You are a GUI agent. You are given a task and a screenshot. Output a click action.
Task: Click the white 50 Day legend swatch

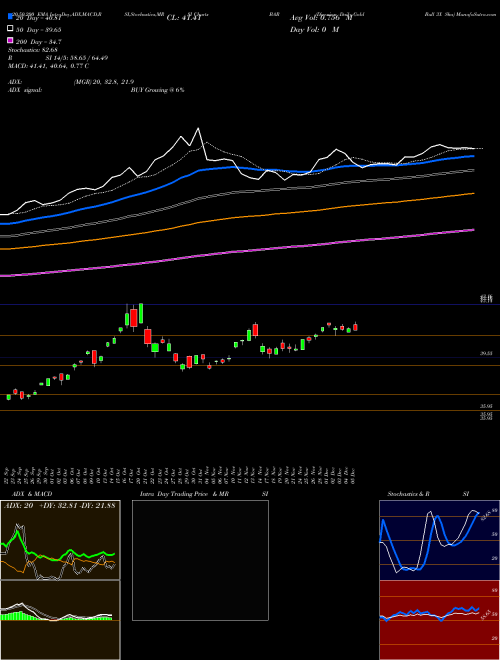[10, 29]
